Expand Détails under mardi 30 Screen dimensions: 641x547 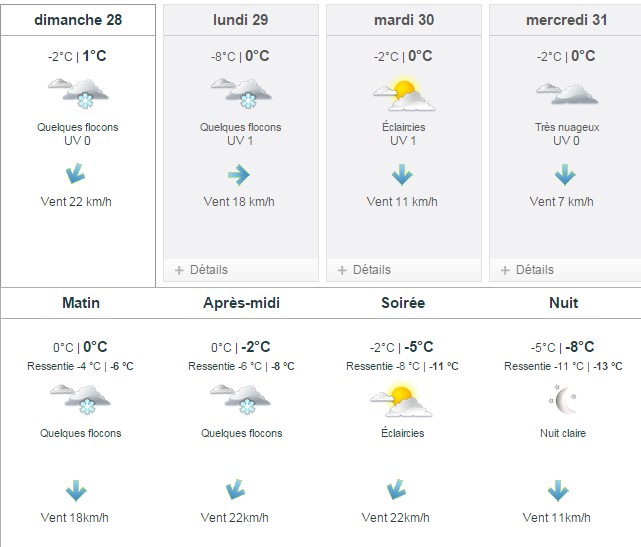pyautogui.click(x=364, y=270)
